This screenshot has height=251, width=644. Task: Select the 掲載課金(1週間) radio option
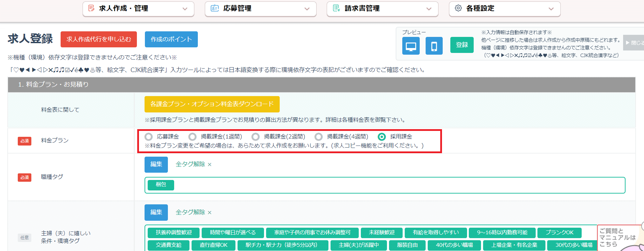193,137
